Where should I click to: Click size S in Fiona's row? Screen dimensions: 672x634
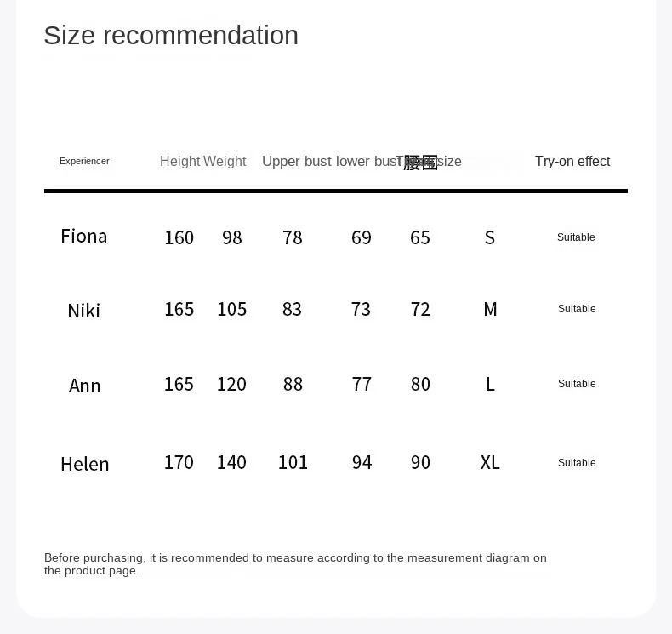point(490,237)
